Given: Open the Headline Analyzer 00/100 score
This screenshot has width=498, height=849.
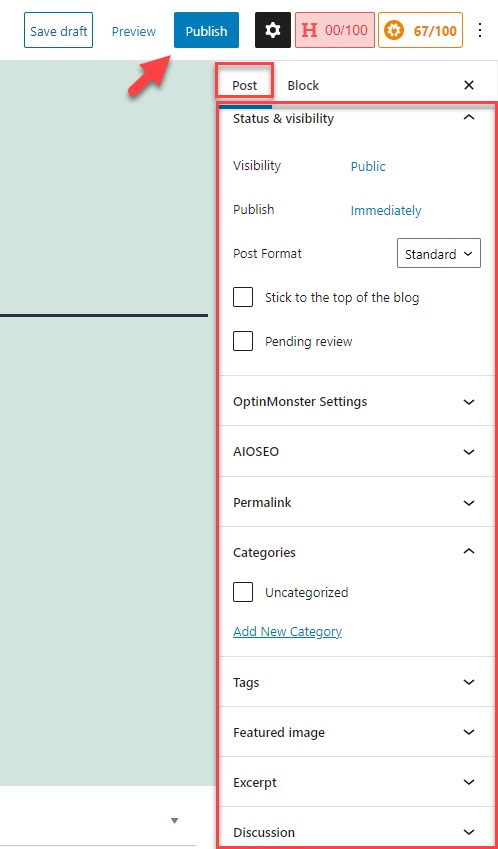Looking at the screenshot, I should click(x=335, y=30).
